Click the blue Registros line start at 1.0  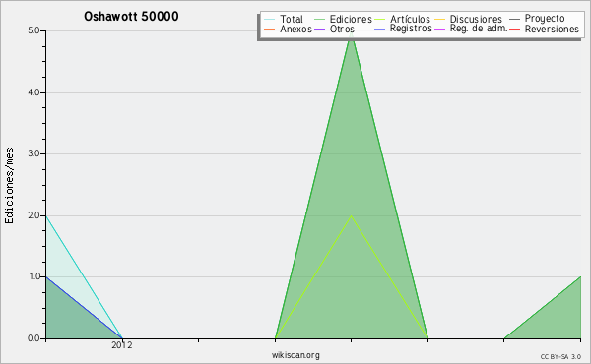click(x=46, y=277)
